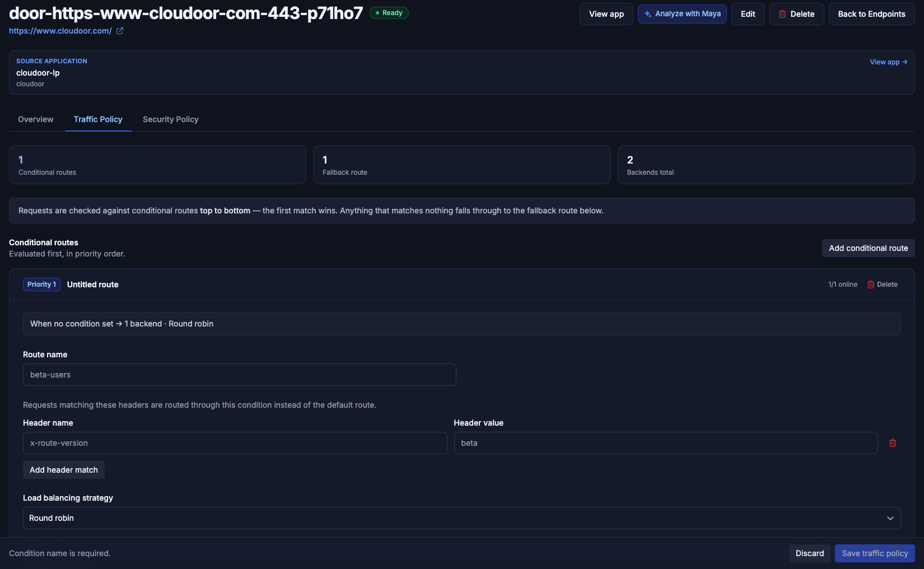Open external link icon beside cloudoor URL
The image size is (924, 569).
tap(120, 31)
